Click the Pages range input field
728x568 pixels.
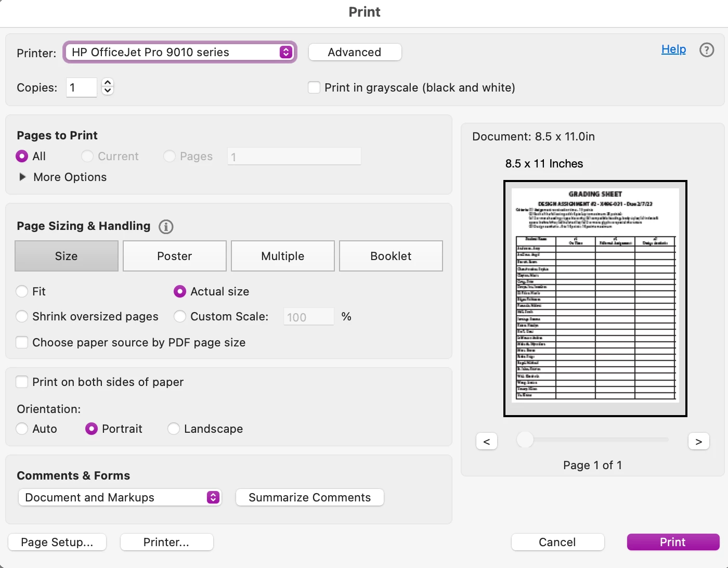(294, 157)
